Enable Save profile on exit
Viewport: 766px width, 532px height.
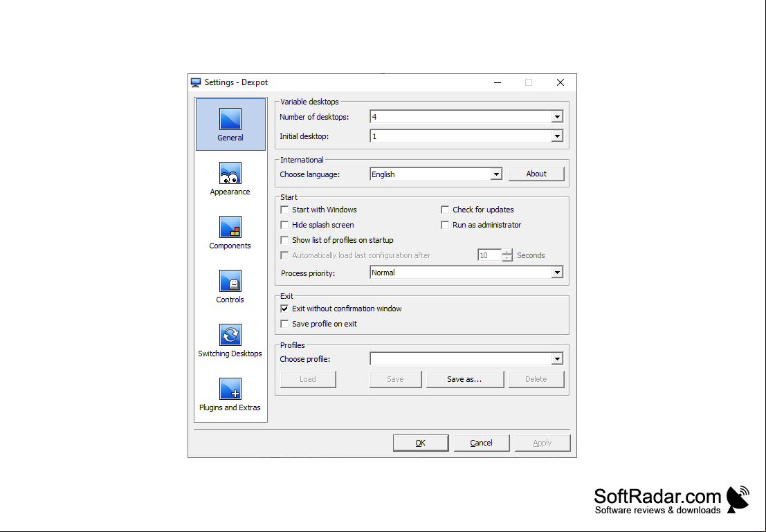[284, 324]
